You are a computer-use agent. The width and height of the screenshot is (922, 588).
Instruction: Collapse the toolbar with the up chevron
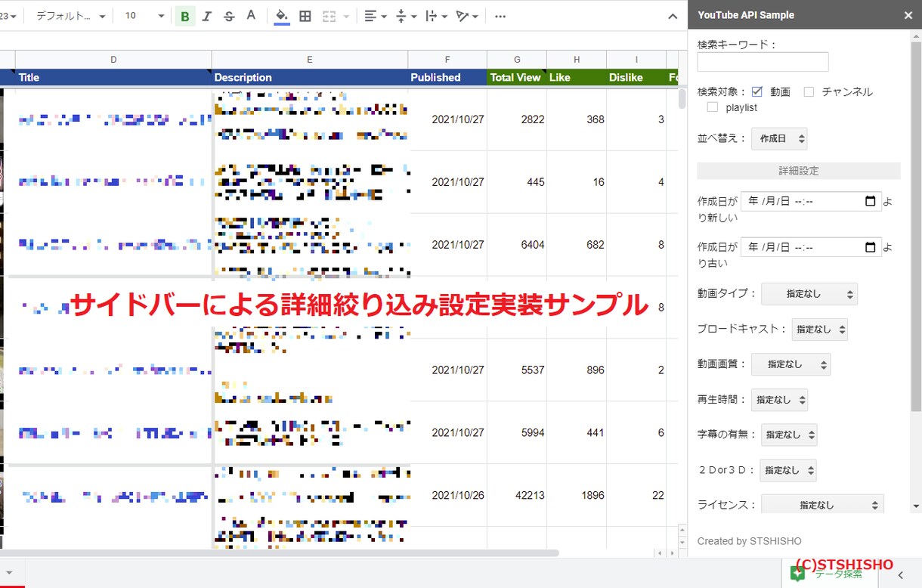point(673,16)
